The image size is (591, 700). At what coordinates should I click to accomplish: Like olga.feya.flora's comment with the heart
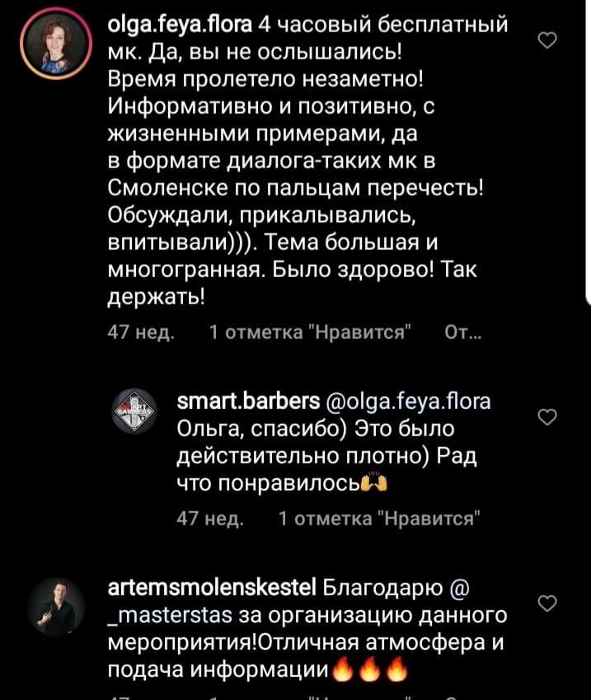pos(546,40)
